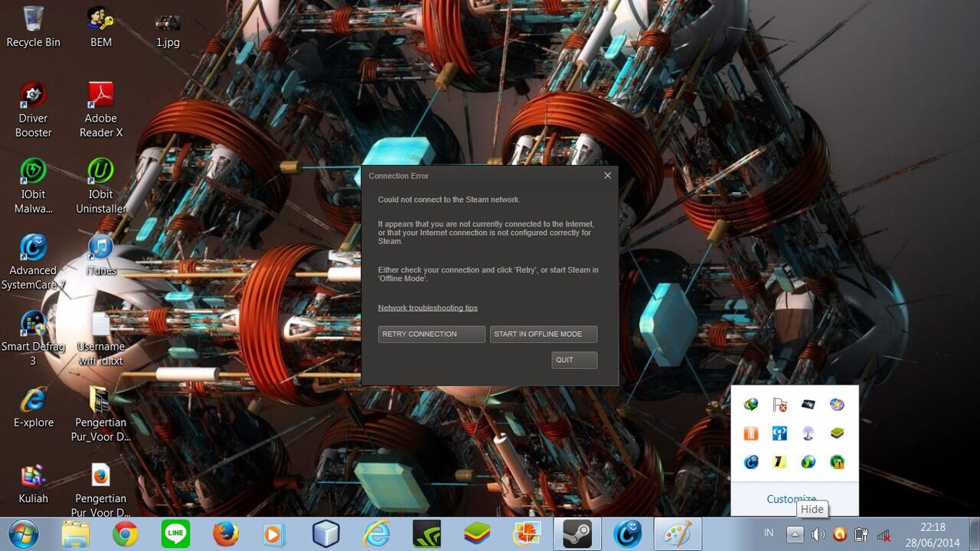Click the Customize link in tray popup
Viewport: 980px width, 551px height.
pos(792,499)
